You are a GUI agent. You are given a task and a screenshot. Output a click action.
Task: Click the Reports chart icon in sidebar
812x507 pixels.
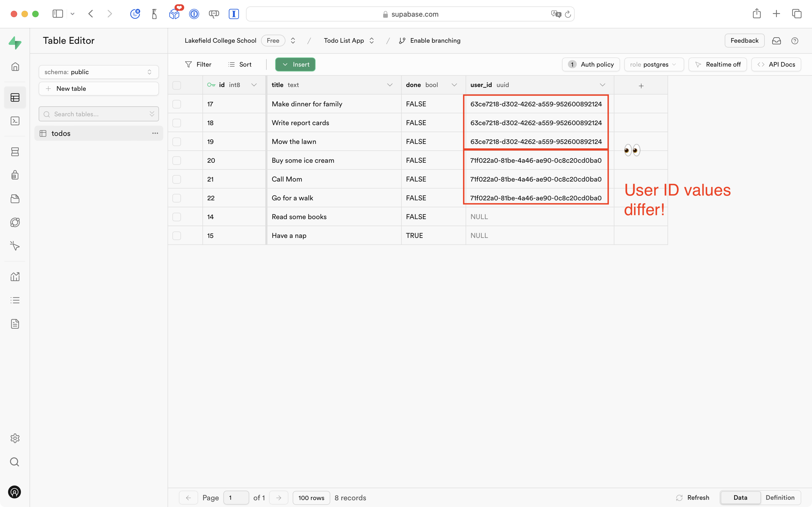[x=15, y=277]
